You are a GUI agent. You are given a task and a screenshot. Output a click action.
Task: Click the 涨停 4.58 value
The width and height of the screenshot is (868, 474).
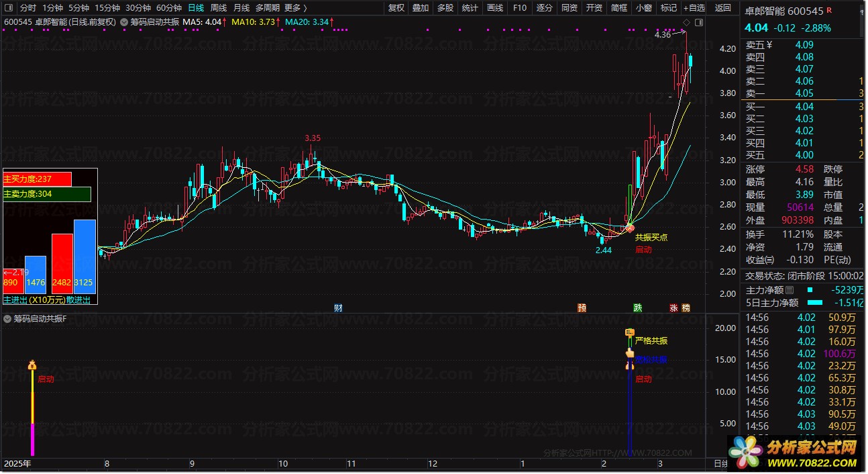pos(805,169)
